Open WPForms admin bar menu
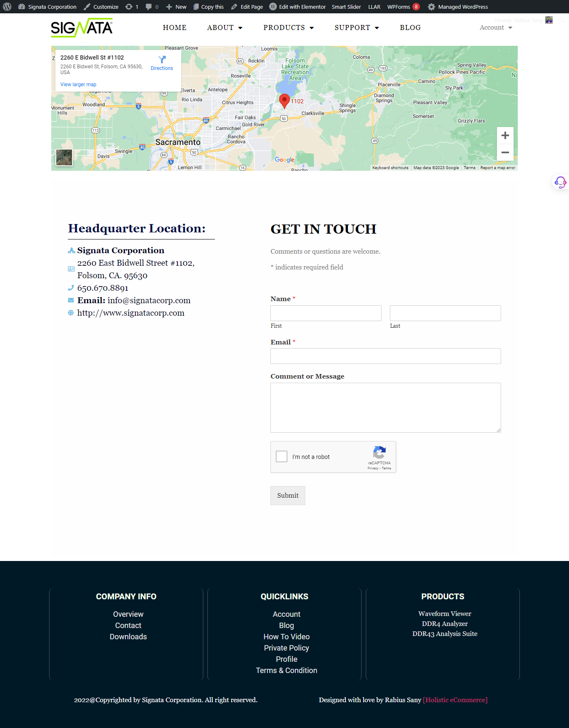The height and width of the screenshot is (728, 569). tap(399, 7)
